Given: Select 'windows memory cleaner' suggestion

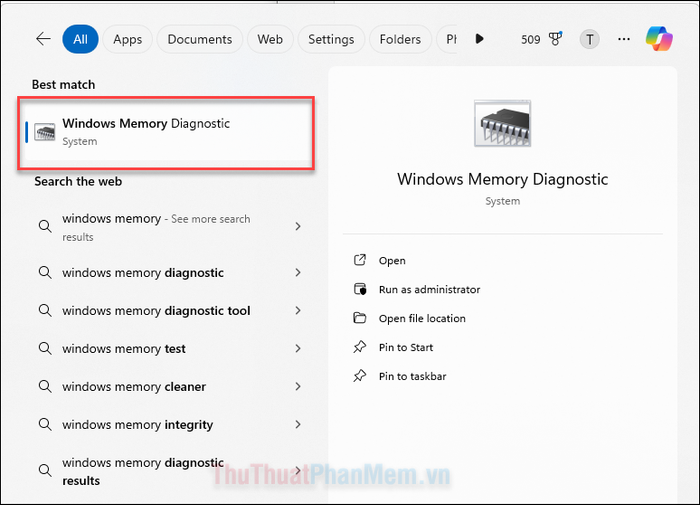Looking at the screenshot, I should click(134, 386).
